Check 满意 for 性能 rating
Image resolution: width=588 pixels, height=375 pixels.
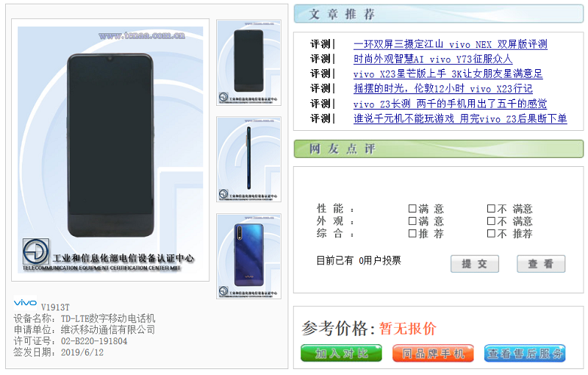click(x=412, y=209)
